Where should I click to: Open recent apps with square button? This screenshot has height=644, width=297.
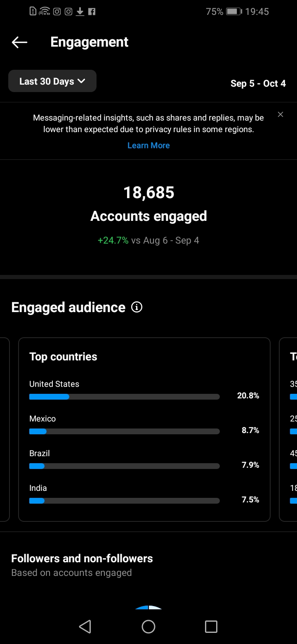(x=211, y=627)
